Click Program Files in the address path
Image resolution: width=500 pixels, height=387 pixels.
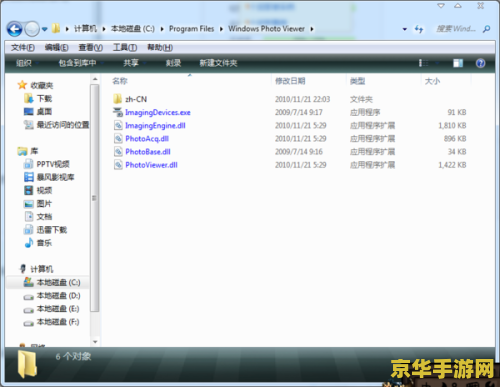coord(191,29)
